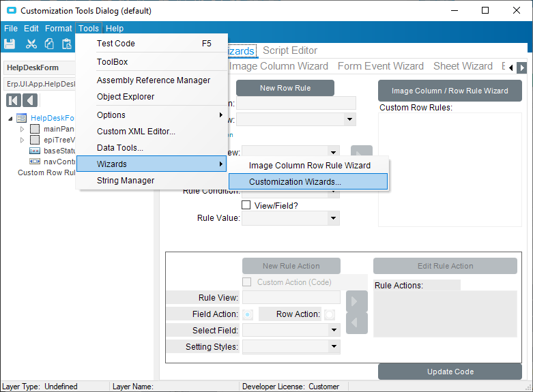The height and width of the screenshot is (392, 533).
Task: Select Image Column Row Rule Wizard submenu item
Action: click(308, 166)
